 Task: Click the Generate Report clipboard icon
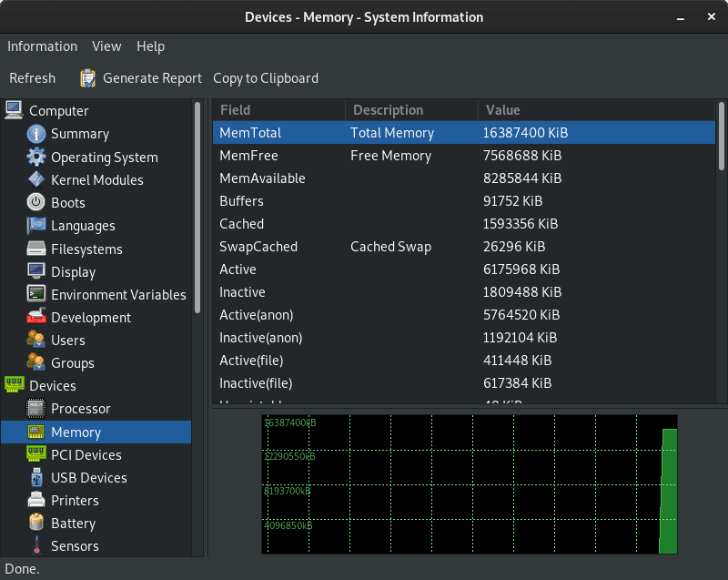[87, 78]
